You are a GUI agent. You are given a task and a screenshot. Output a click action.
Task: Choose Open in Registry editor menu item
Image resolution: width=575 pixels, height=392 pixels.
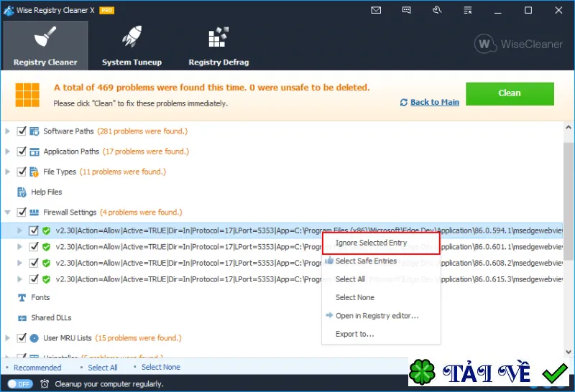tap(381, 316)
